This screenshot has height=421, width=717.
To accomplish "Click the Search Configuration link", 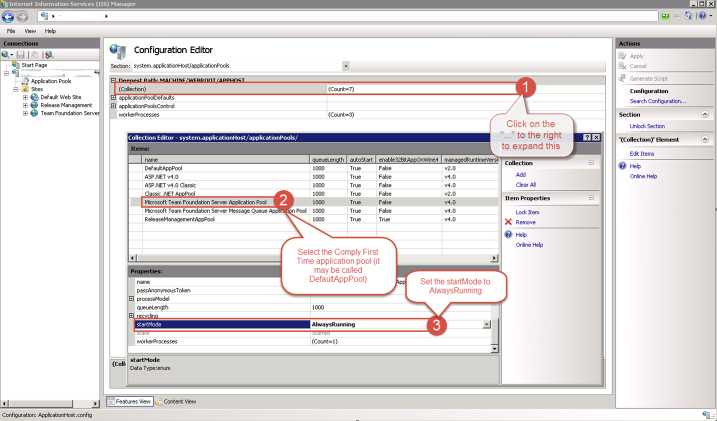I will pyautogui.click(x=658, y=101).
